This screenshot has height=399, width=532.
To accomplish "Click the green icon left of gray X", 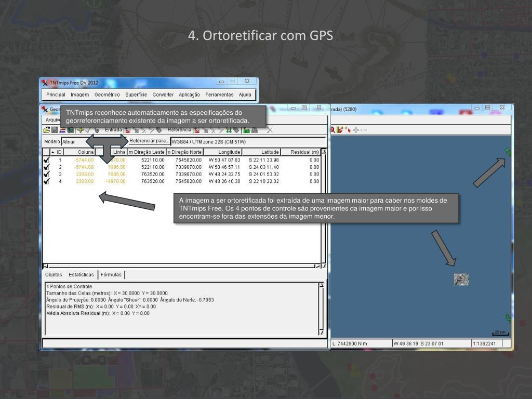I will (246, 130).
